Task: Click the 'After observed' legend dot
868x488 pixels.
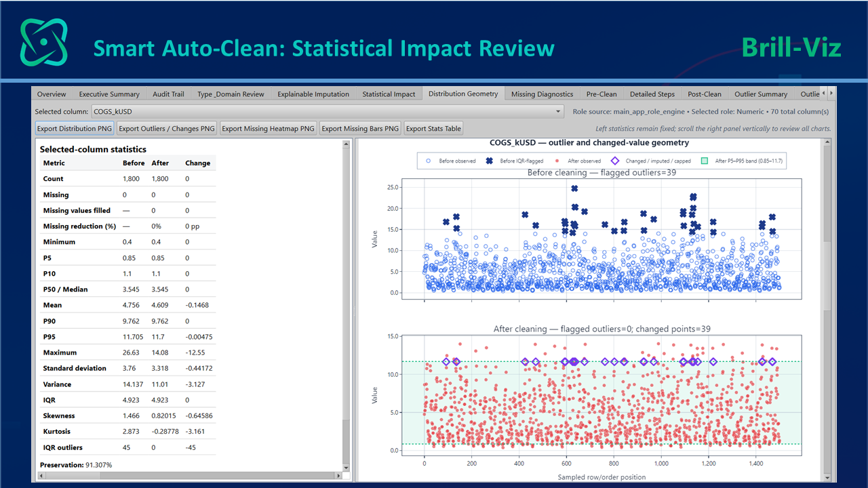Action: coord(557,161)
